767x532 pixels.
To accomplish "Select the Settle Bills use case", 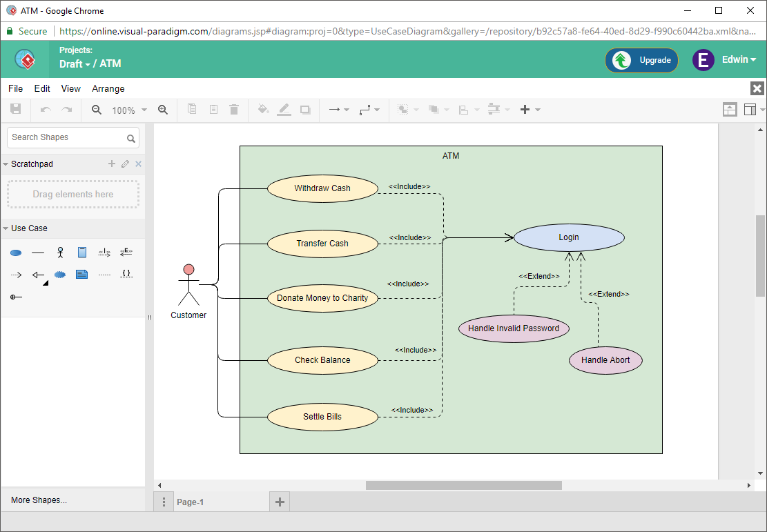I will coord(322,417).
